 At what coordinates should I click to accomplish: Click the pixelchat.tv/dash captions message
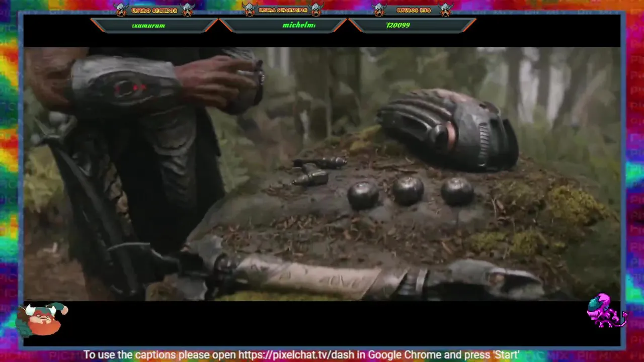tap(301, 355)
